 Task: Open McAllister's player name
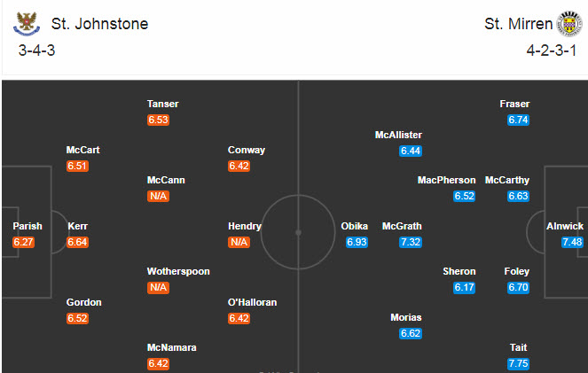399,135
